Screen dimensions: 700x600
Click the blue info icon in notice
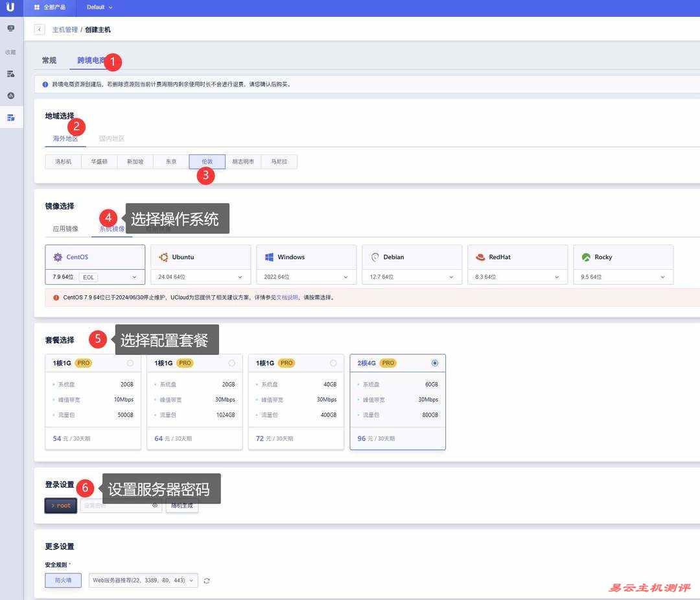click(45, 84)
